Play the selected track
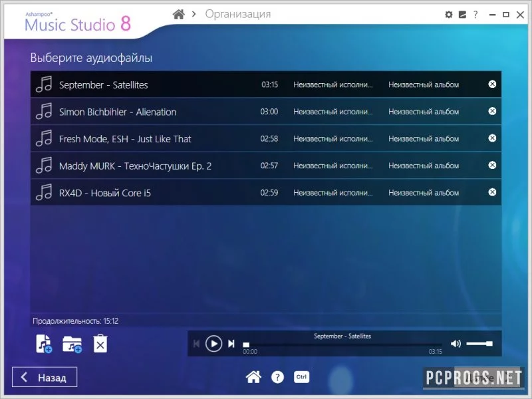Viewport: 532px width, 399px height. (213, 344)
